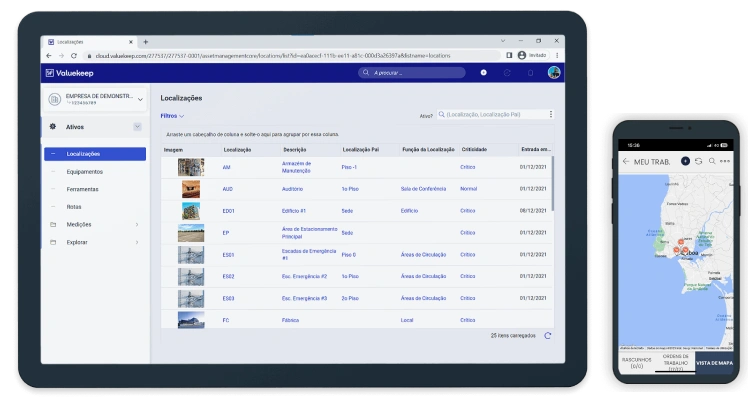Open the search options three-dot menu

[x=551, y=114]
